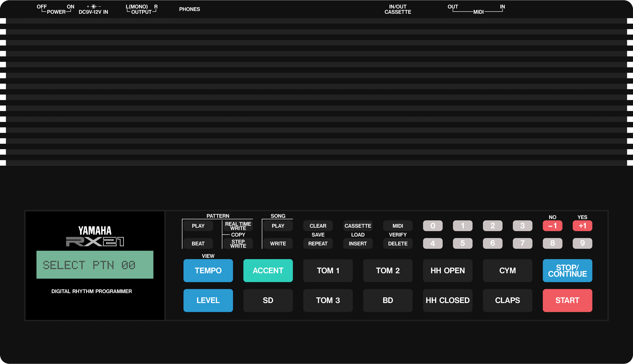Trigger the BD bass drum pad
633x364 pixels.
[388, 300]
